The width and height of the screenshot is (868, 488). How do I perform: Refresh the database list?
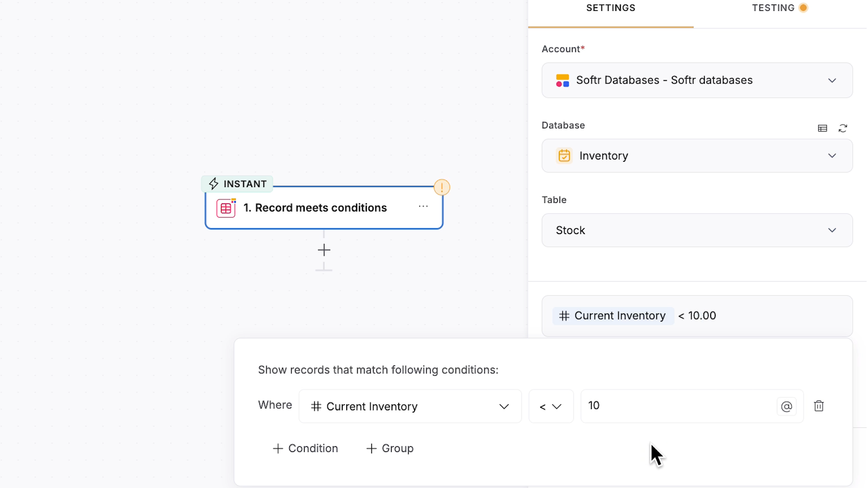[x=843, y=128]
